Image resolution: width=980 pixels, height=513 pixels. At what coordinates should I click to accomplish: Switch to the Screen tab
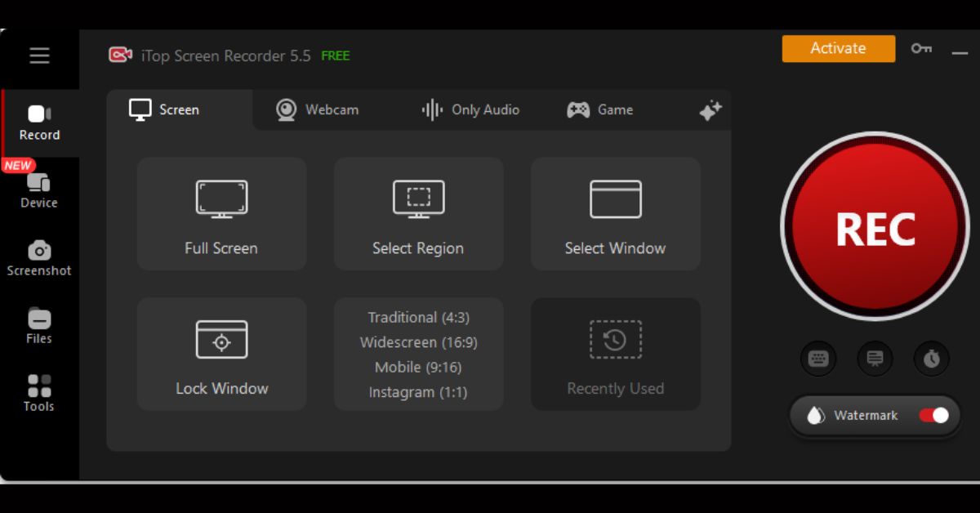point(180,109)
